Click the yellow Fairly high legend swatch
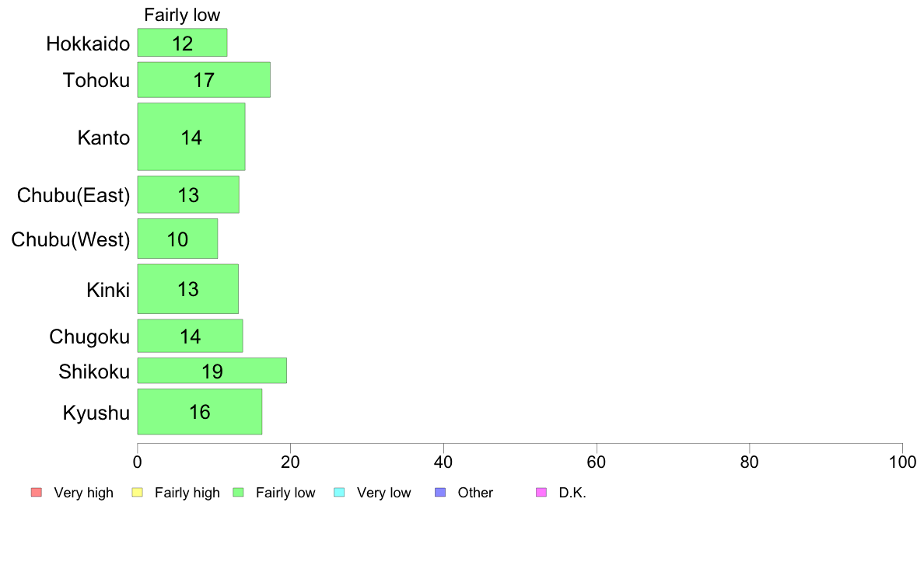Viewport: 924px width, 572px height. [x=137, y=492]
